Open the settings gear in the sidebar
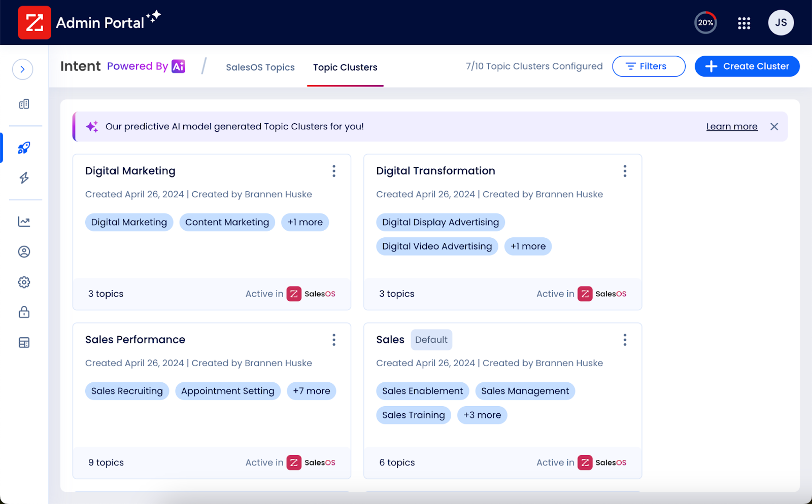The width and height of the screenshot is (812, 504). click(24, 282)
